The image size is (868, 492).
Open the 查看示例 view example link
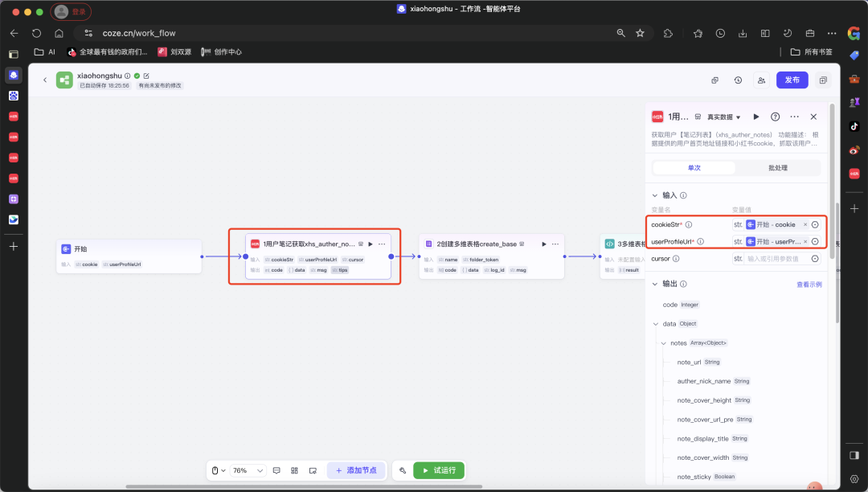point(809,285)
